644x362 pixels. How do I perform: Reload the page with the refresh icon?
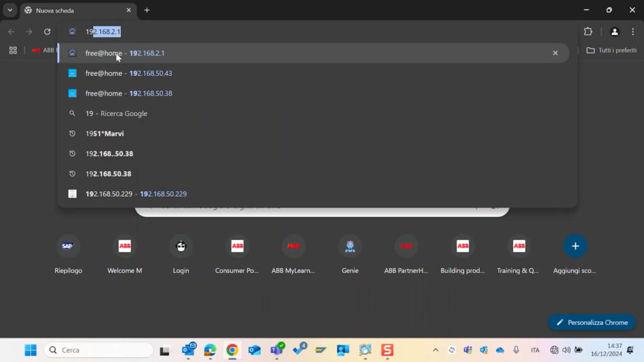pyautogui.click(x=47, y=31)
